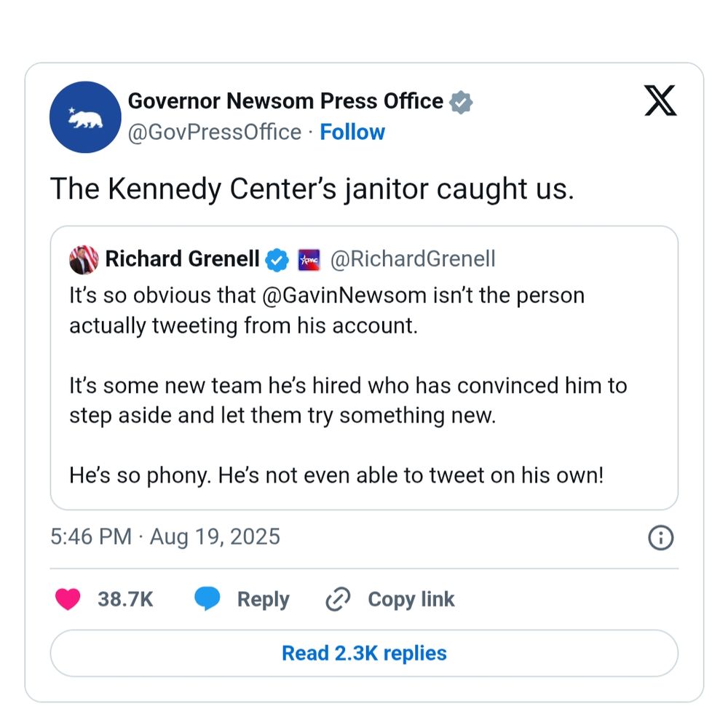Like the tweet with the pink heart

click(68, 599)
